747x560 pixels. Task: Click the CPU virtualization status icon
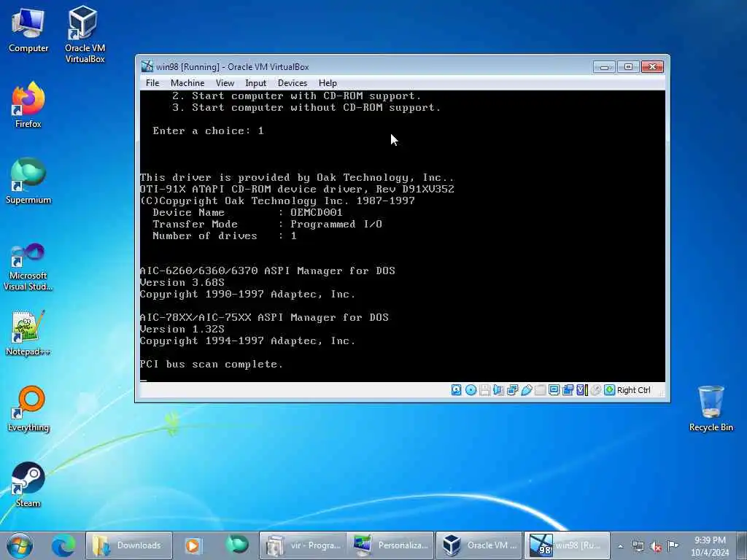click(x=581, y=390)
